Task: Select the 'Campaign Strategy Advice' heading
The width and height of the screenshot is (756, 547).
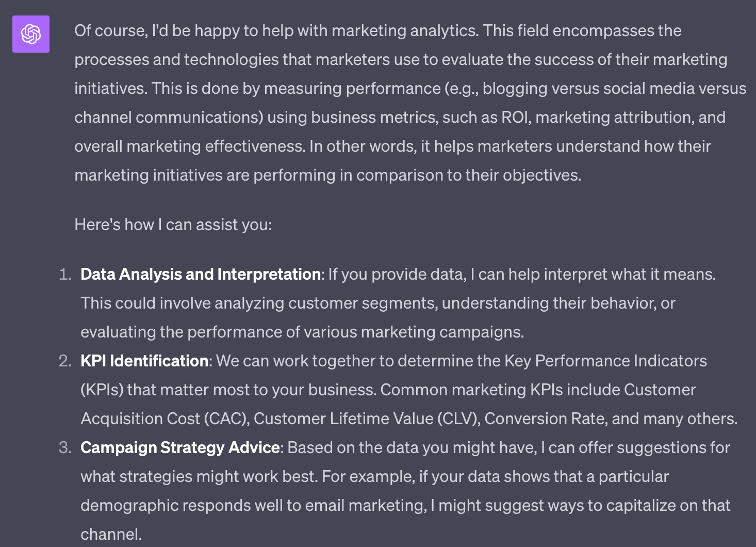Action: click(x=179, y=447)
